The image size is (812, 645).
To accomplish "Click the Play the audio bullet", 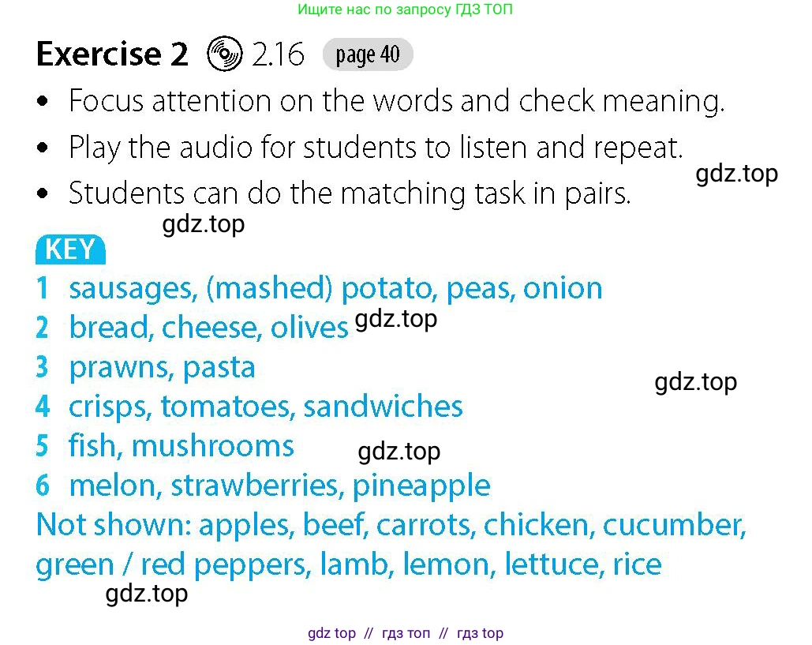I will tap(360, 148).
